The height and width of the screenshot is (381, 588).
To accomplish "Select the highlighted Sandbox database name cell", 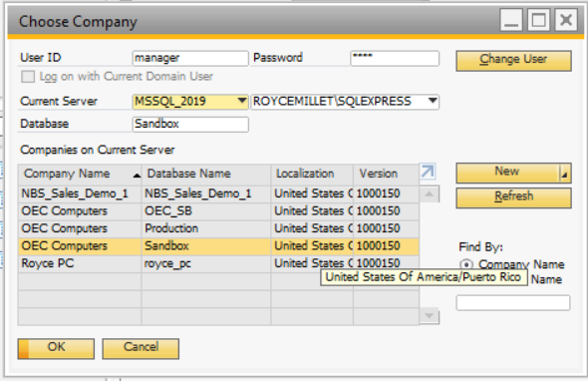I will [206, 246].
